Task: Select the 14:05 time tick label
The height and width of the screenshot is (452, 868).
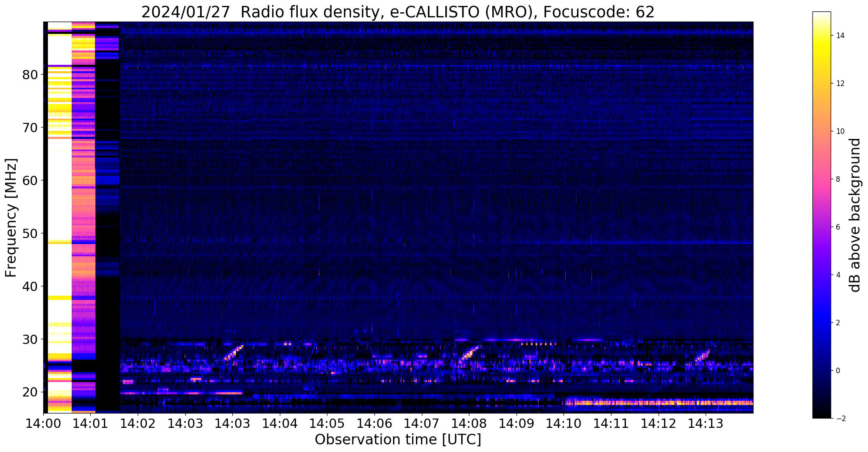Action: pos(327,423)
